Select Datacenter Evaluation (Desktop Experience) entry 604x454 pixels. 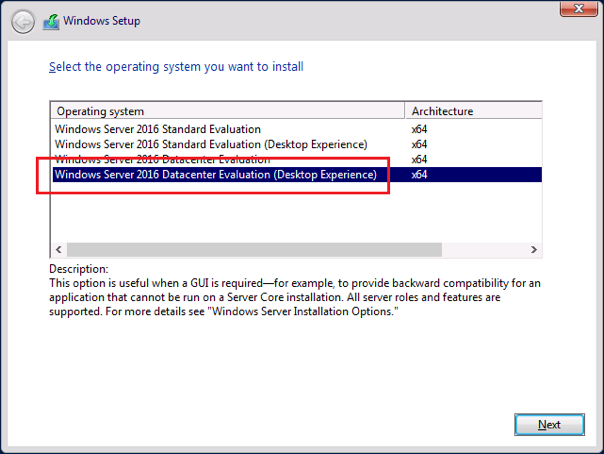click(x=215, y=175)
